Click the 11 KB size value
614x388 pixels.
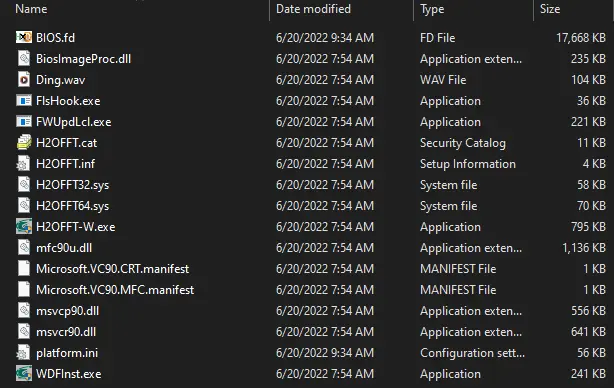591,143
